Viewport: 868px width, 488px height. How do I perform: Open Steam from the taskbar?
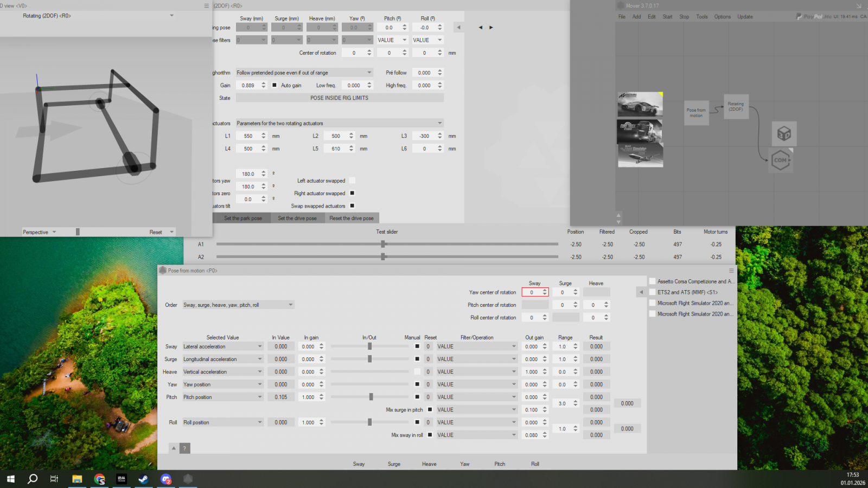pos(143,479)
